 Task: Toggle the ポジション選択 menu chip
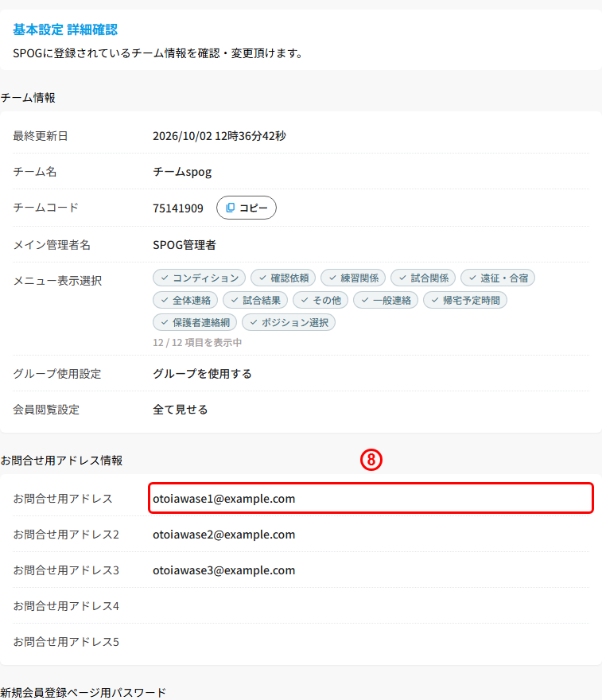289,322
